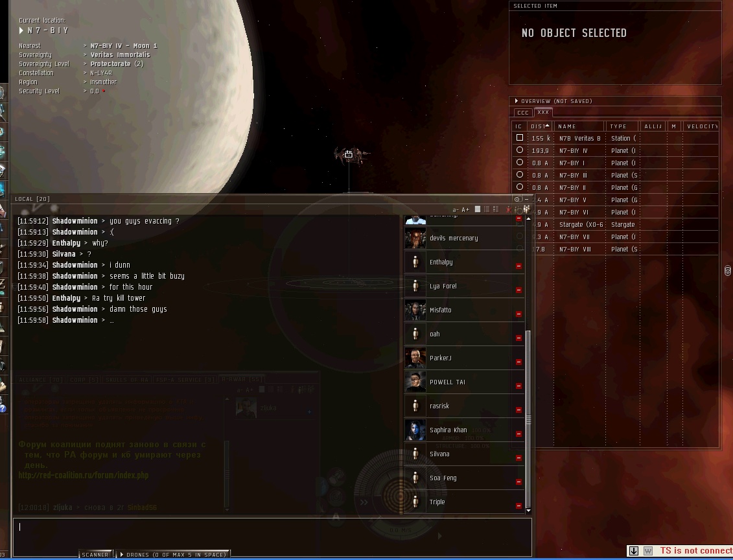The height and width of the screenshot is (560, 733).
Task: Click red standings icon beside Triple
Action: (518, 506)
